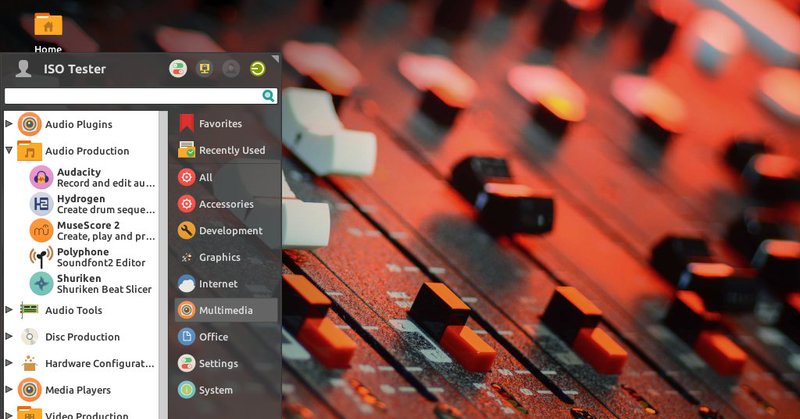Viewport: 800px width, 419px height.
Task: Click the application list vertical scrollbar
Action: click(163, 265)
